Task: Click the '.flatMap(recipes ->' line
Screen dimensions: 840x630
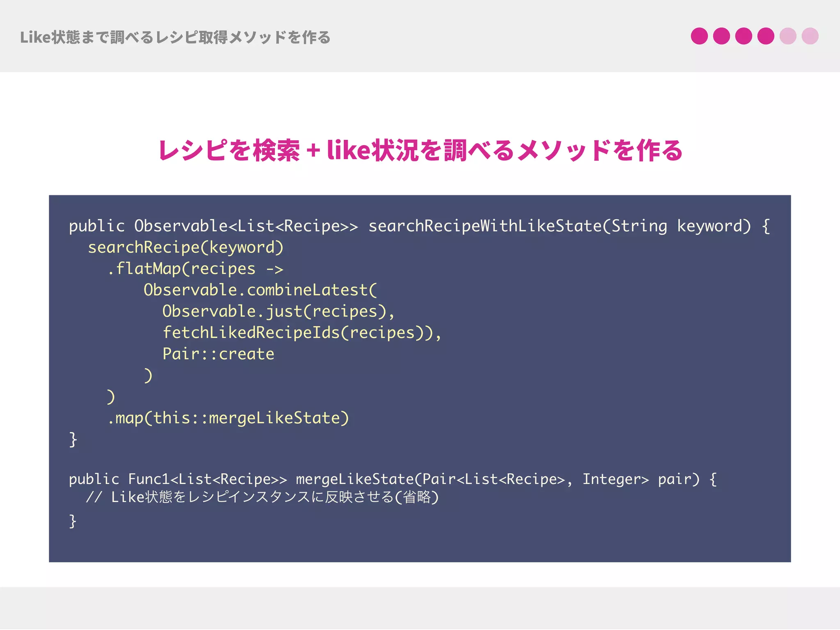Action: pyautogui.click(x=195, y=269)
